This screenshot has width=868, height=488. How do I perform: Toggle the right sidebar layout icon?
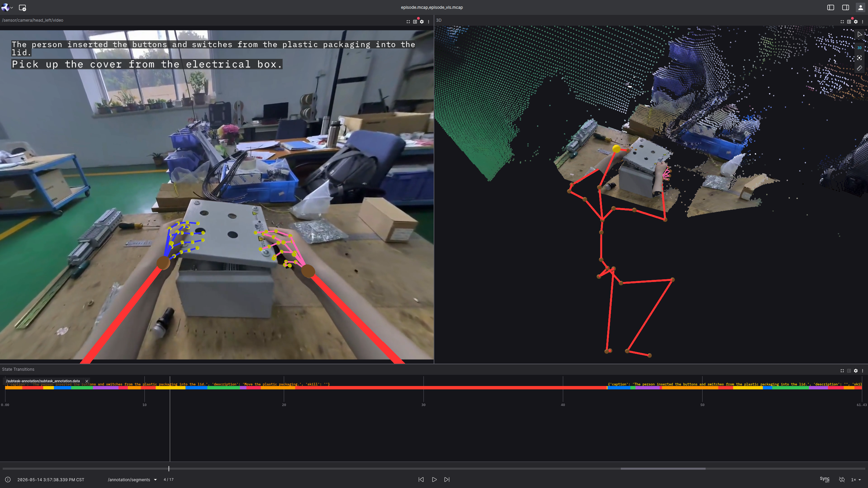click(x=846, y=7)
